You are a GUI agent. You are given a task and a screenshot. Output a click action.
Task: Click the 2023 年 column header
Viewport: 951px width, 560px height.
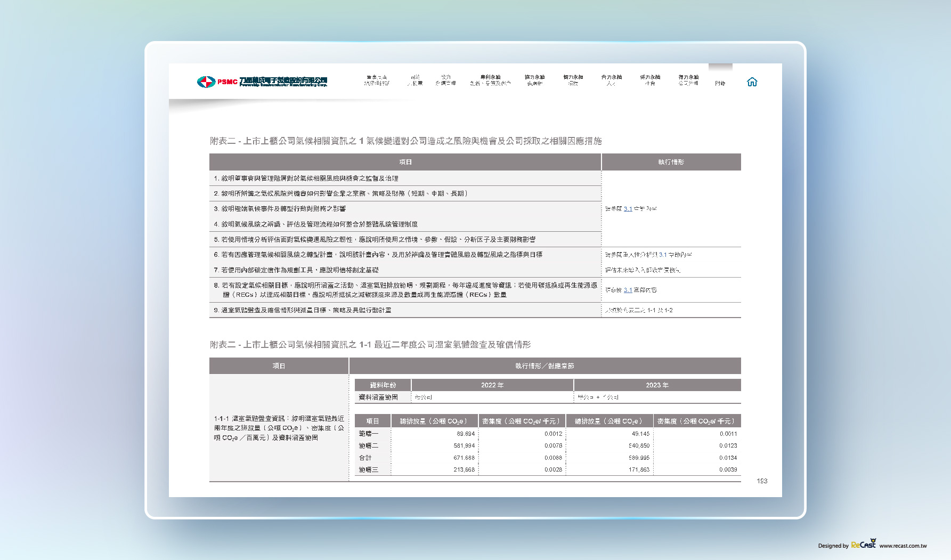click(x=657, y=385)
